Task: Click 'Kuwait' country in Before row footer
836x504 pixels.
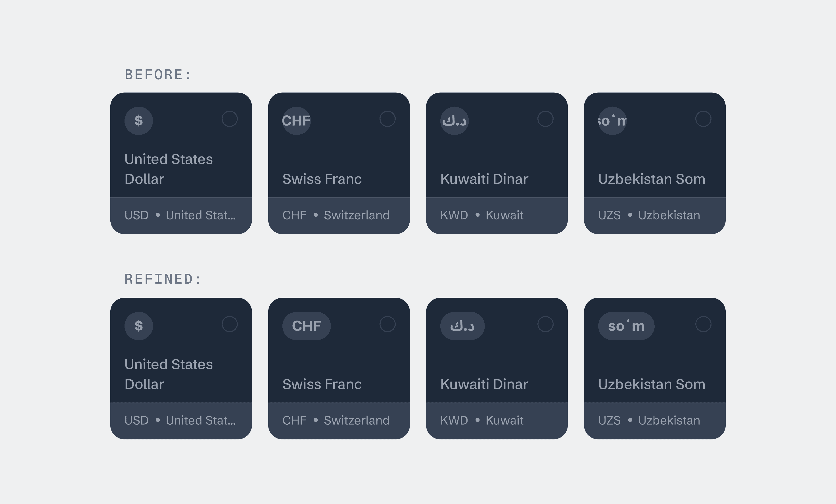Action: pos(504,215)
